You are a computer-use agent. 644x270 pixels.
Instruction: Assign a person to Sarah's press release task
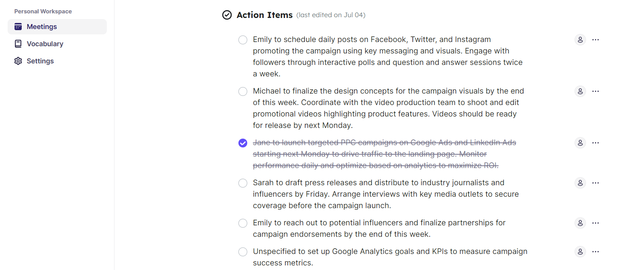coord(580,183)
